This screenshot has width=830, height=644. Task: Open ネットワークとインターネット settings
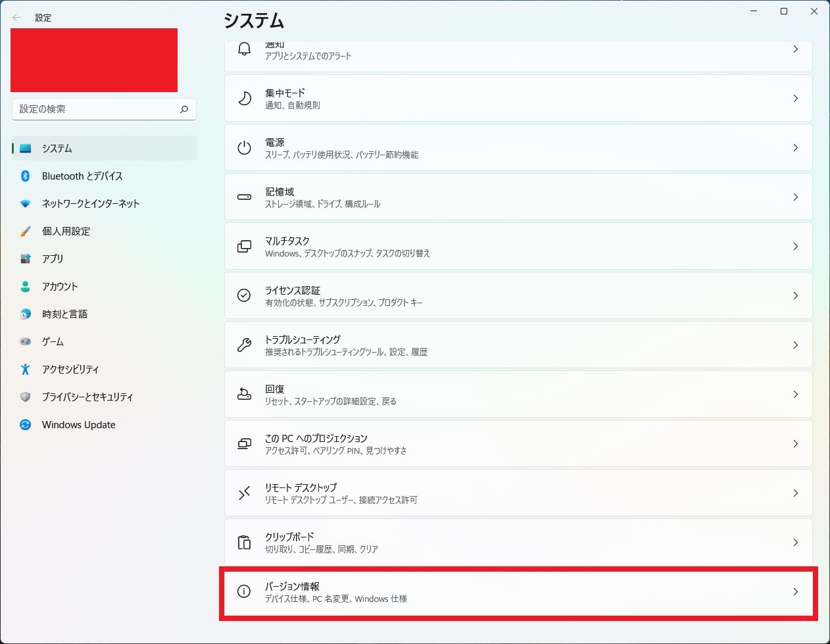click(105, 203)
